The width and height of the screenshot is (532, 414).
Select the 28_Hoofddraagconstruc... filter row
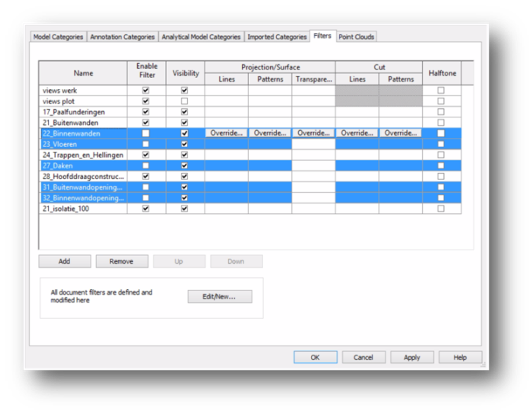[x=83, y=176]
